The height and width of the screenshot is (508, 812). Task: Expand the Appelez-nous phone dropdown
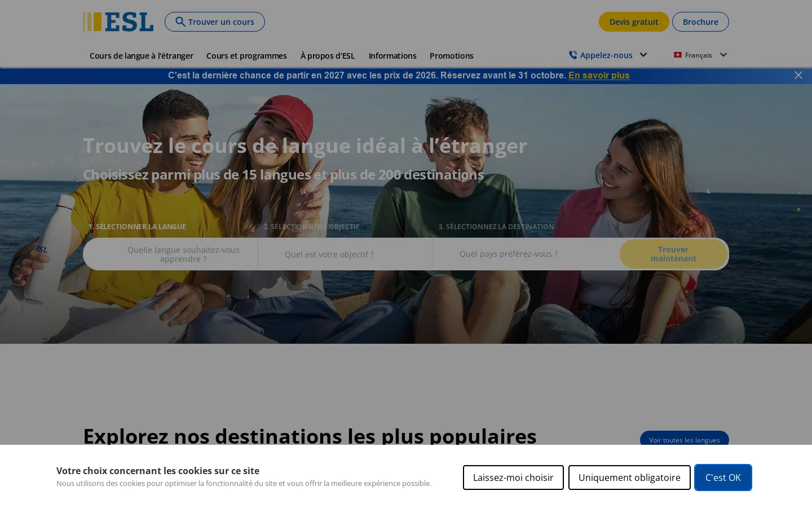[x=608, y=55]
